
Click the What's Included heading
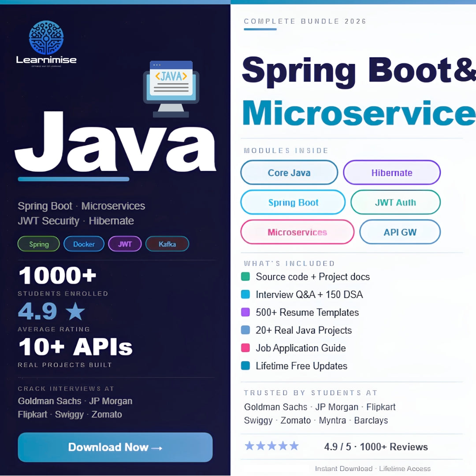coord(289,263)
